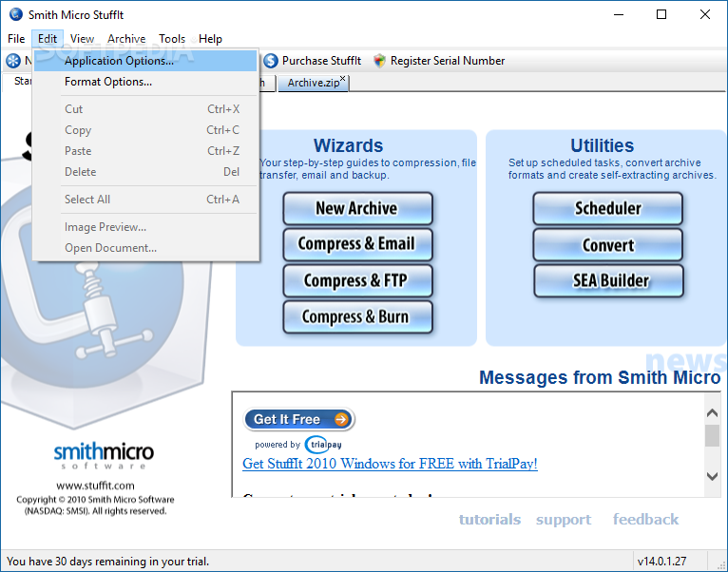Close the open Edit menu
This screenshot has height=572, width=728.
pyautogui.click(x=48, y=39)
